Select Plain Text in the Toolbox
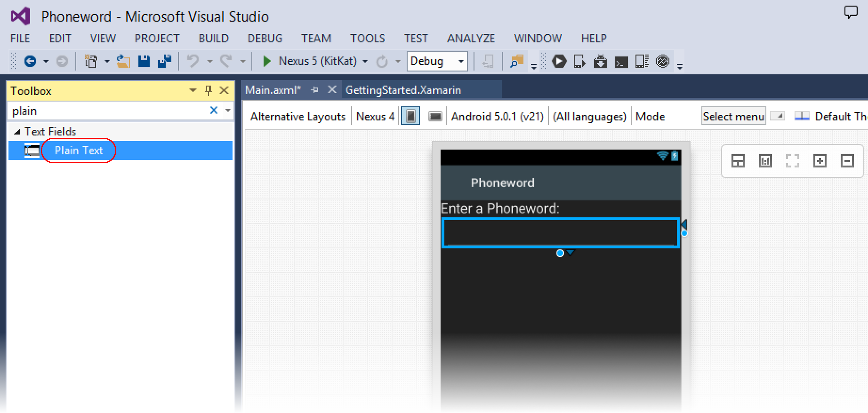Viewport: 868px width, 413px height. pyautogui.click(x=79, y=151)
